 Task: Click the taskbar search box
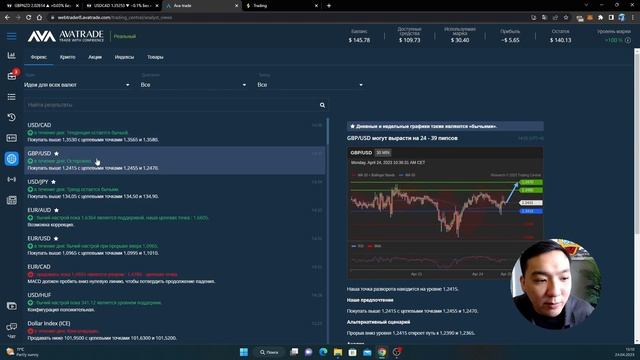[x=269, y=352]
